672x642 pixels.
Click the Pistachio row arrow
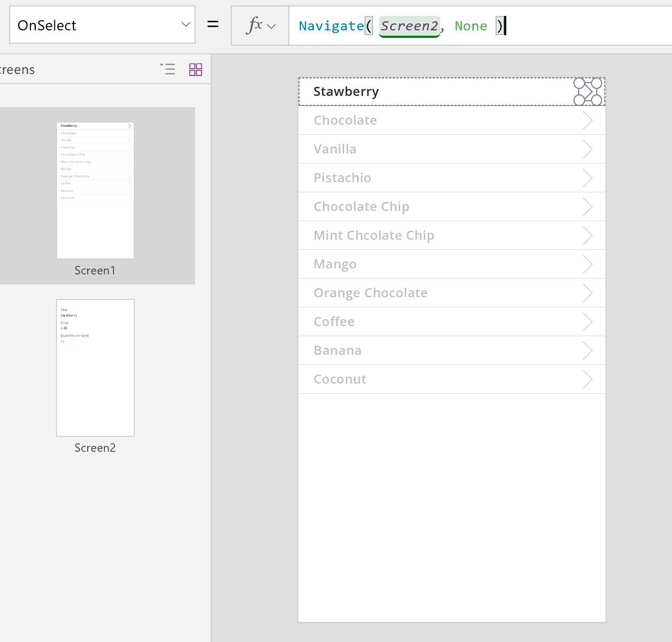click(x=588, y=178)
